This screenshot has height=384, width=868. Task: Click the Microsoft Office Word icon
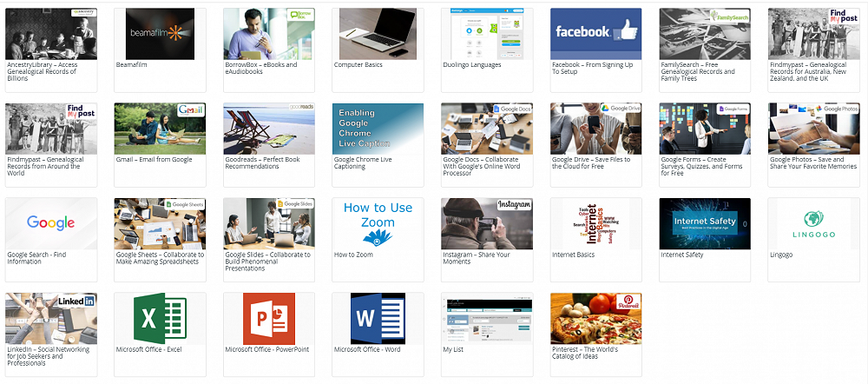(378, 318)
